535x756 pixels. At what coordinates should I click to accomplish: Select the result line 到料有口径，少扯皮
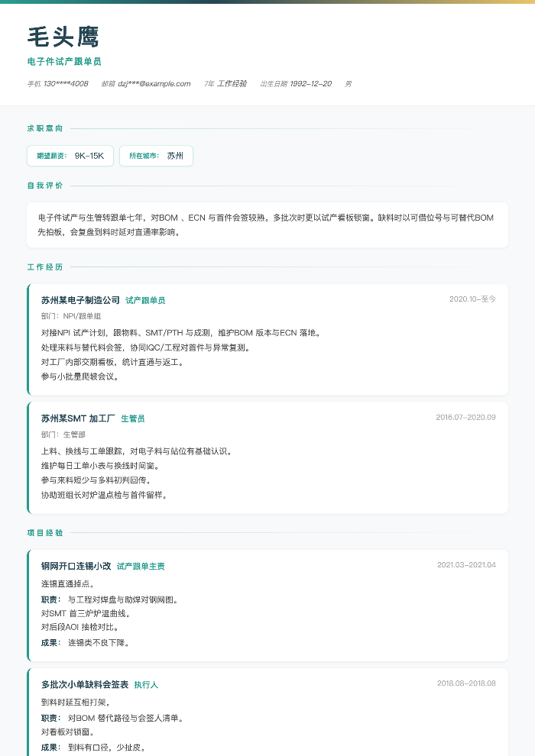point(107,748)
